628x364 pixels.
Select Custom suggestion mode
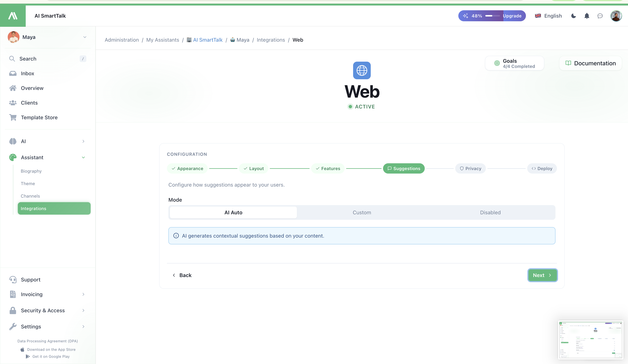(x=362, y=212)
